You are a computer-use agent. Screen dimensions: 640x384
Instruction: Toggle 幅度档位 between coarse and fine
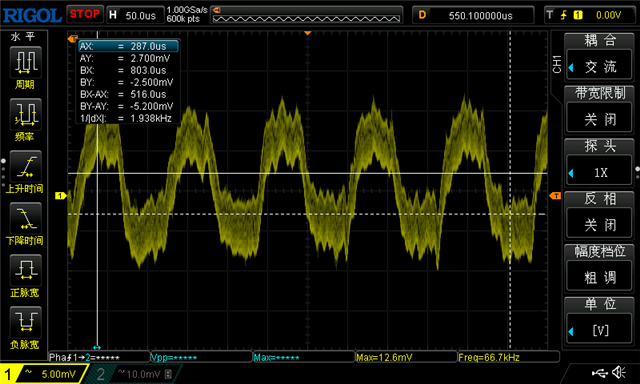[x=599, y=277]
